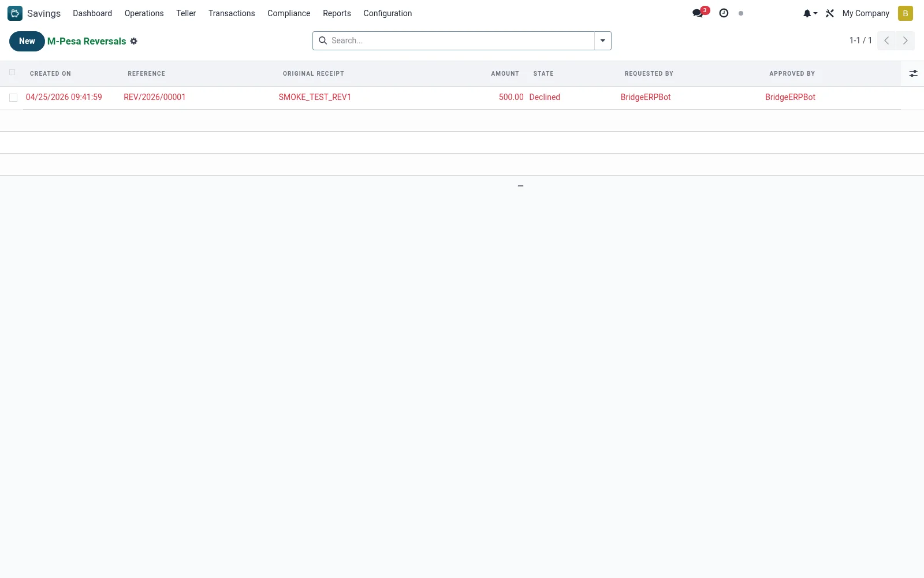Open optional columns adjust settings icon
The width and height of the screenshot is (924, 578).
click(913, 73)
